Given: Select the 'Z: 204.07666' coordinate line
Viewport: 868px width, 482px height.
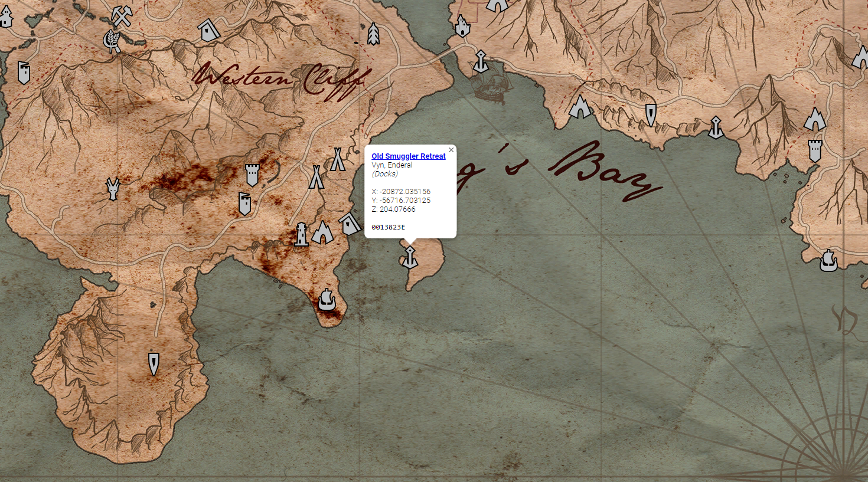Looking at the screenshot, I should pos(393,209).
